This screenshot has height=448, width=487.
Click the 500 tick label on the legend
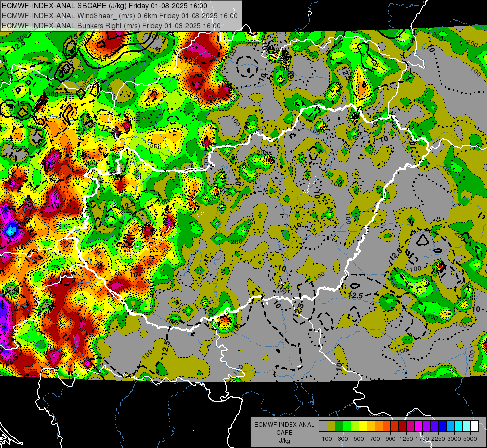coord(359,439)
